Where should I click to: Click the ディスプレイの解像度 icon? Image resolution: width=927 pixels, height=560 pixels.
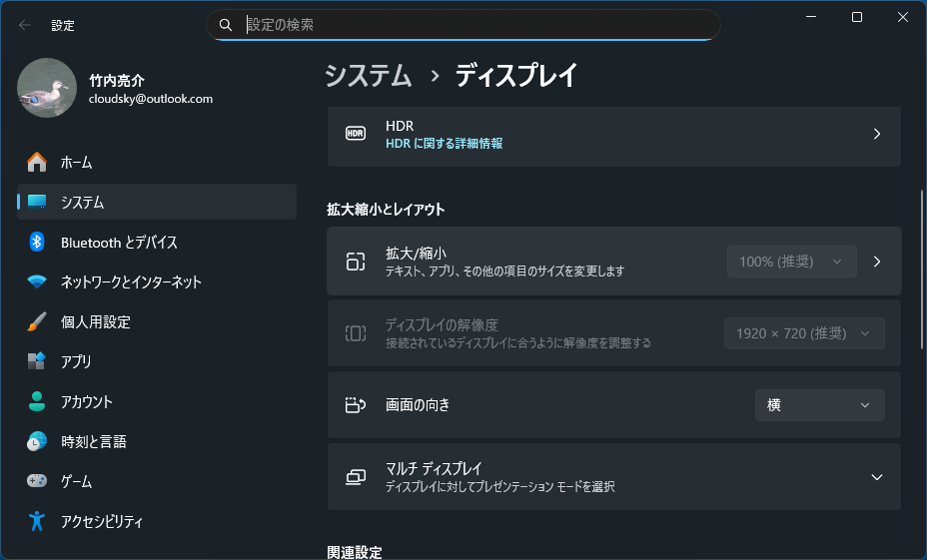point(356,333)
